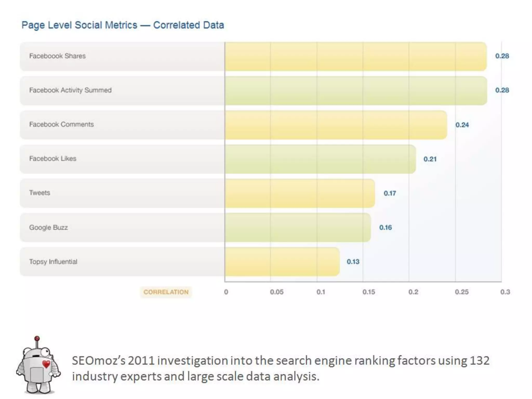Select the Facebook Shares bar
This screenshot has height=399, width=532.
pos(355,56)
